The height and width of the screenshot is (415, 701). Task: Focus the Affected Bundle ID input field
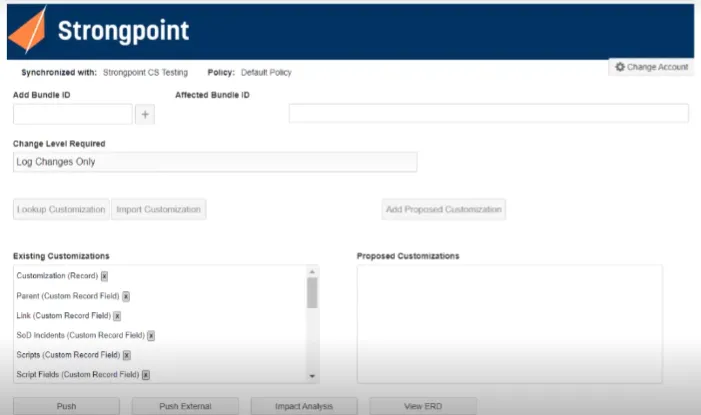tap(489, 114)
